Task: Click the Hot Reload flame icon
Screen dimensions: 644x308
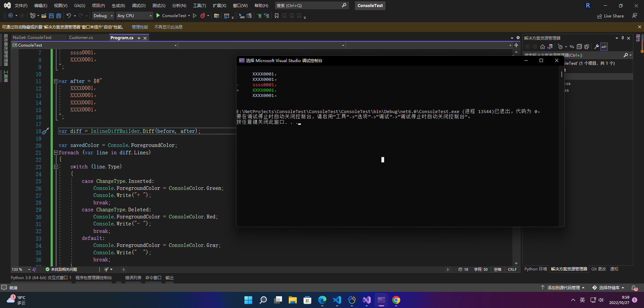Action: click(x=203, y=15)
